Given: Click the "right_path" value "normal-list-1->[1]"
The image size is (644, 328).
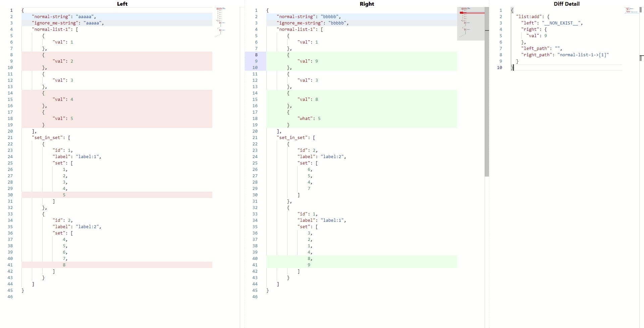Looking at the screenshot, I should pos(583,55).
